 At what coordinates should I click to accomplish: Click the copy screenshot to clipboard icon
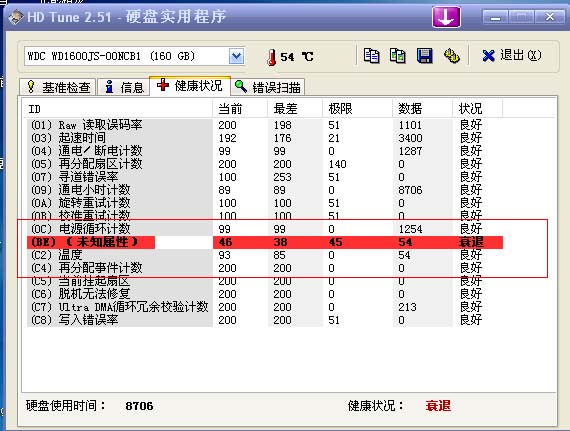(x=398, y=56)
